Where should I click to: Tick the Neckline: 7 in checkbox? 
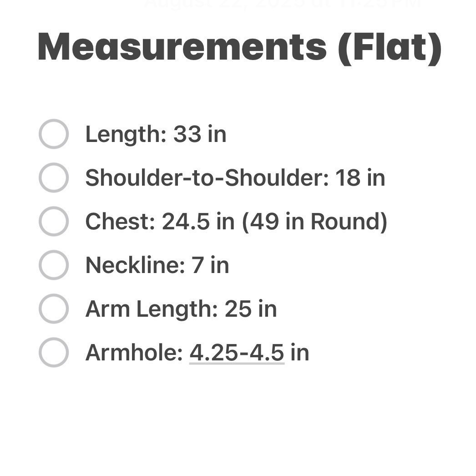(53, 265)
